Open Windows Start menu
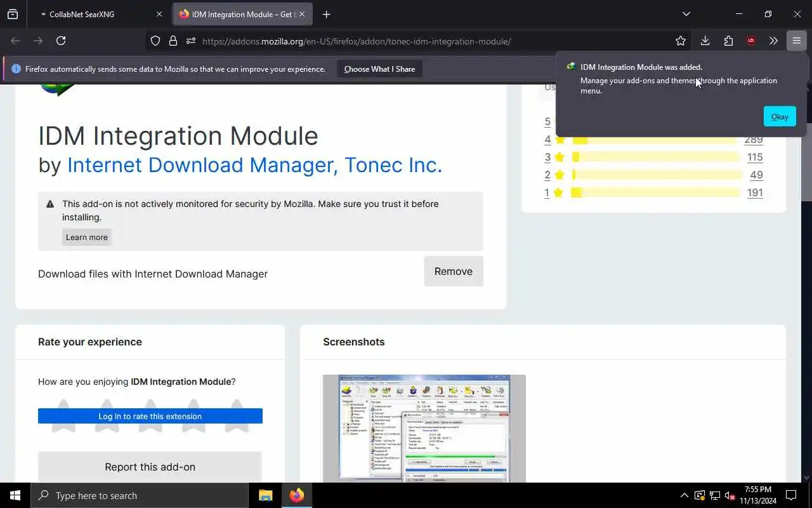 coord(15,495)
